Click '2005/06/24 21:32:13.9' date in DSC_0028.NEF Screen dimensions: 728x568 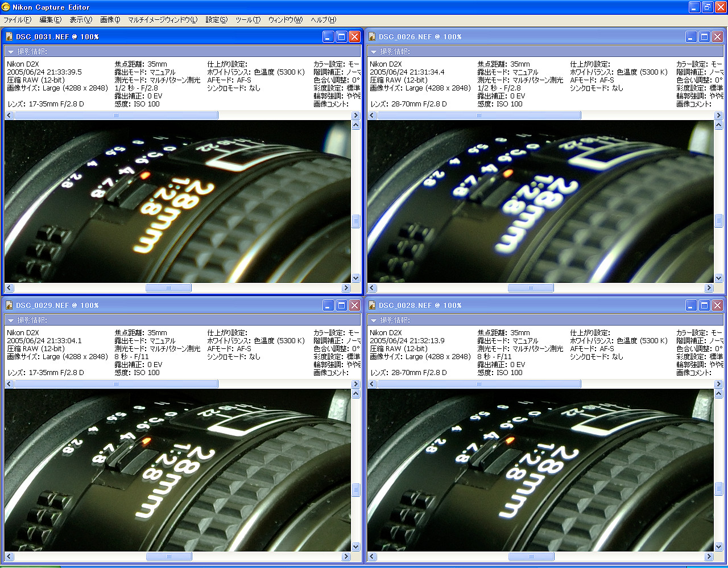click(407, 341)
